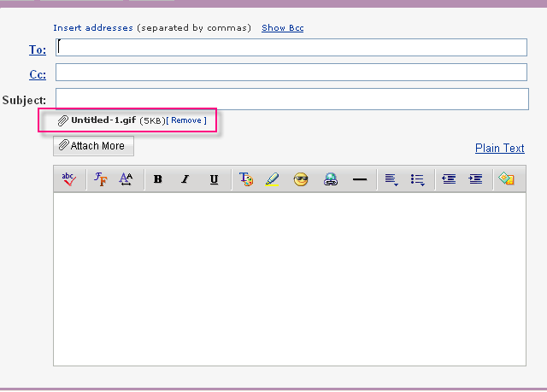This screenshot has height=392, width=547.
Task: Open the text color palette
Action: click(x=246, y=179)
